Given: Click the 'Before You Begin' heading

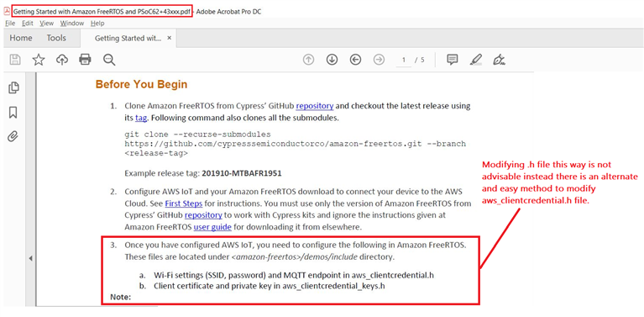Looking at the screenshot, I should click(141, 84).
